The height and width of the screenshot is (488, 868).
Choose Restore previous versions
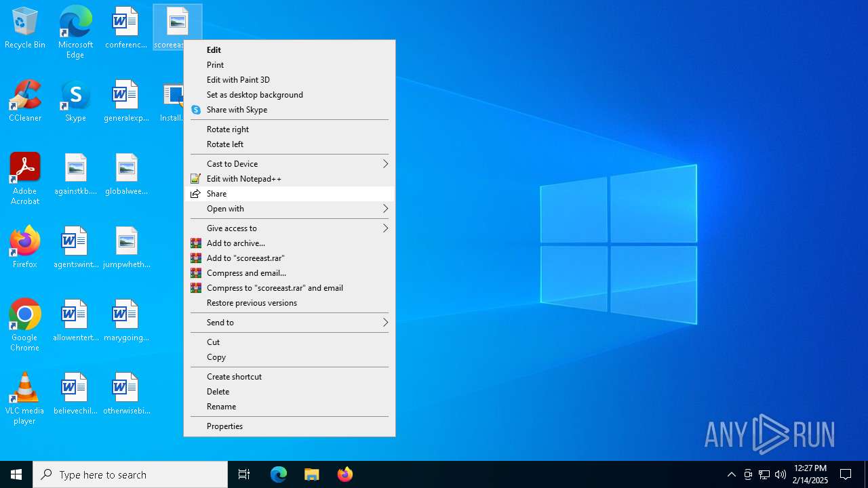(x=290, y=303)
